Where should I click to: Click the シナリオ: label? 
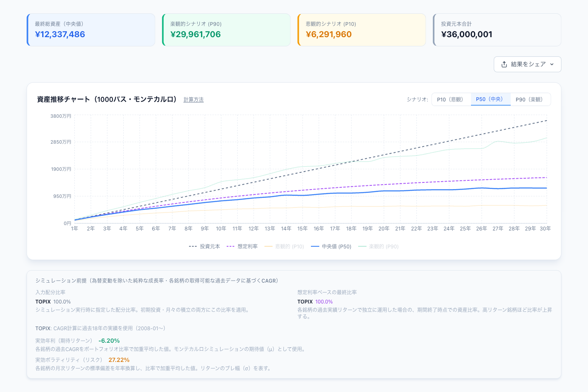tap(417, 99)
